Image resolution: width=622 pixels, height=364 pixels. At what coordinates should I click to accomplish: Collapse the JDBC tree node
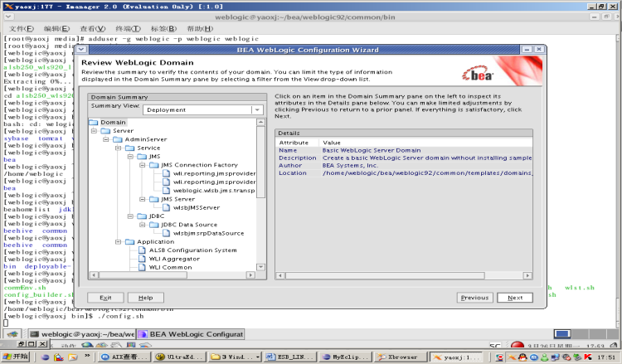coord(130,216)
